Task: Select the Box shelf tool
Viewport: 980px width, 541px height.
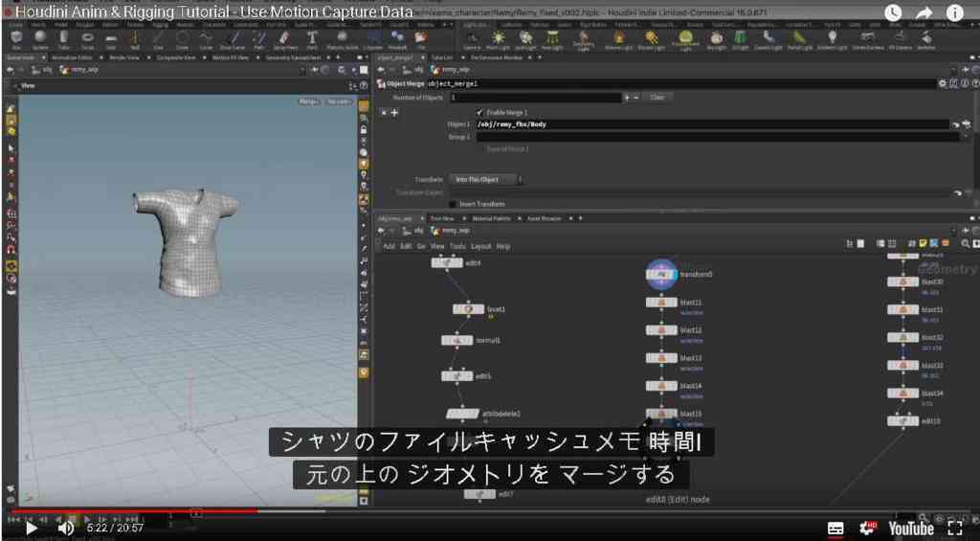Action: [16, 38]
